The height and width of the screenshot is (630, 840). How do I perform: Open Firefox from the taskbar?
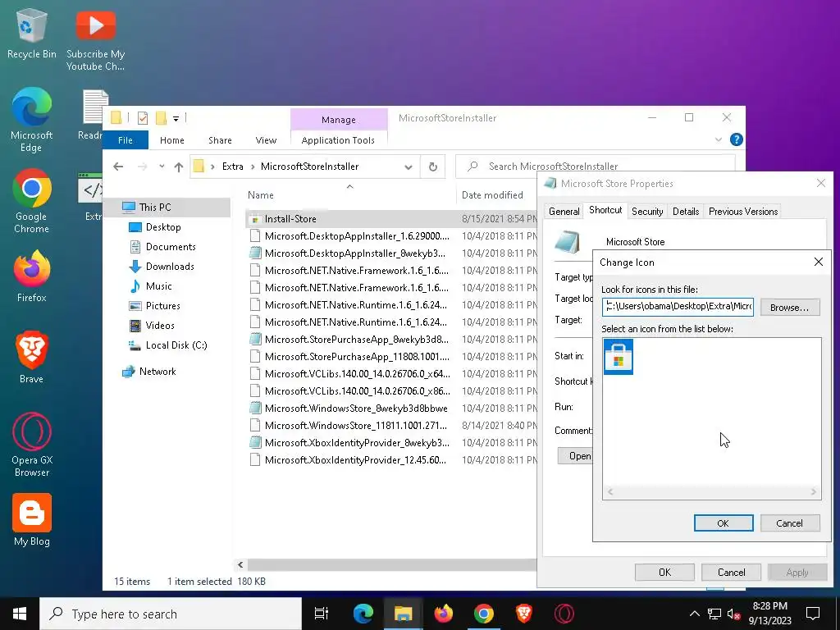point(444,614)
